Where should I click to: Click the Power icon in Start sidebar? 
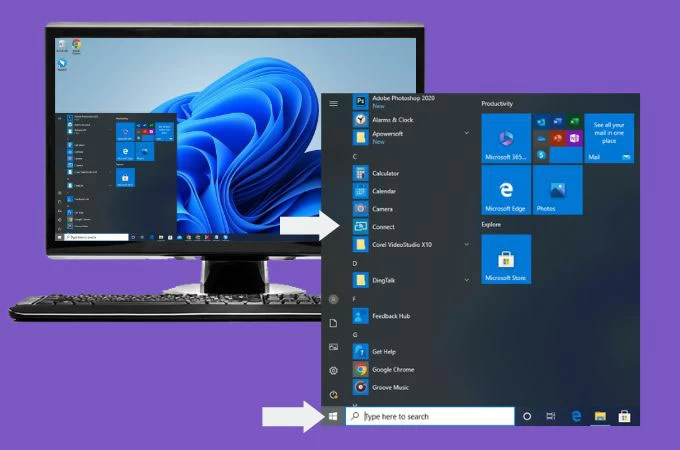(x=333, y=395)
